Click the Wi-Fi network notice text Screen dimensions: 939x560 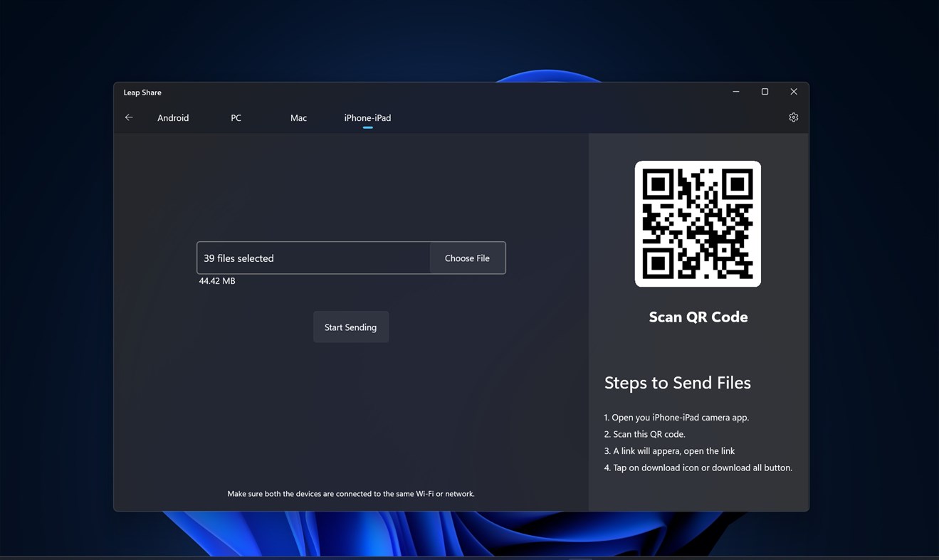(x=351, y=493)
